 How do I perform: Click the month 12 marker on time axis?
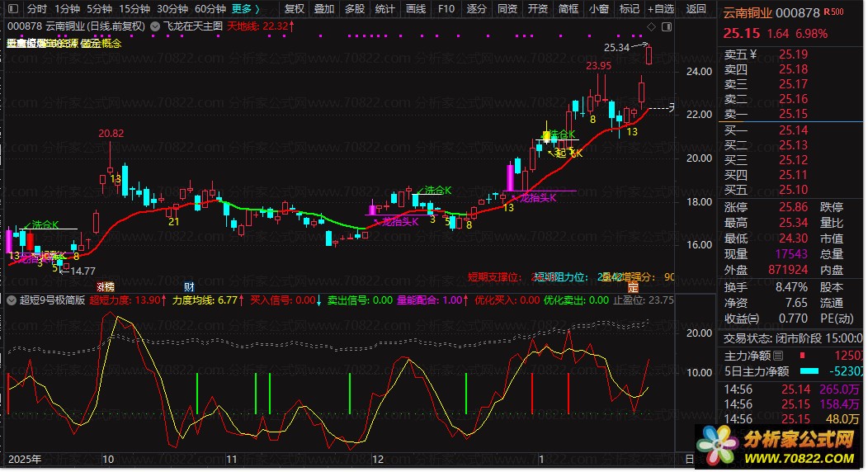(378, 460)
